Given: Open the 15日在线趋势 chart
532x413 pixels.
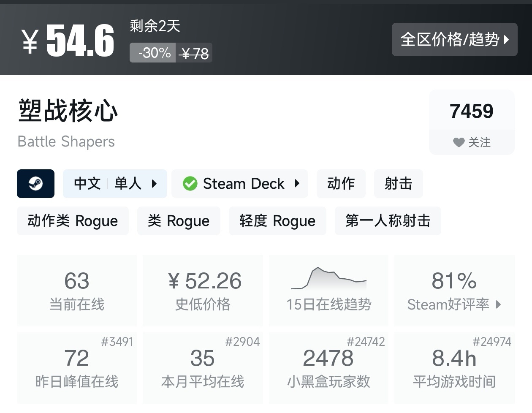Looking at the screenshot, I should (328, 291).
